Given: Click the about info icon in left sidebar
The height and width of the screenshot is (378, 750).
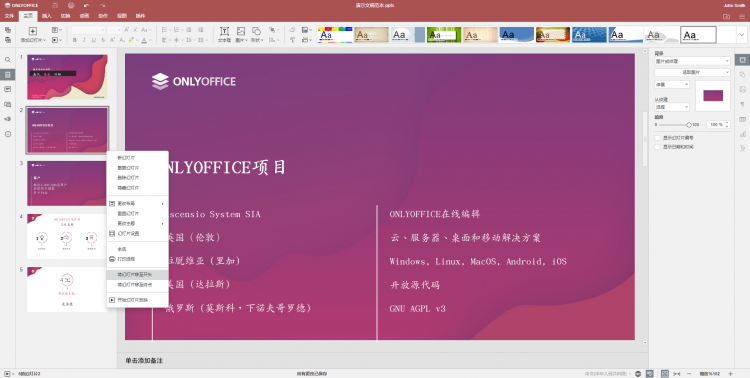Looking at the screenshot, I should coord(8,134).
